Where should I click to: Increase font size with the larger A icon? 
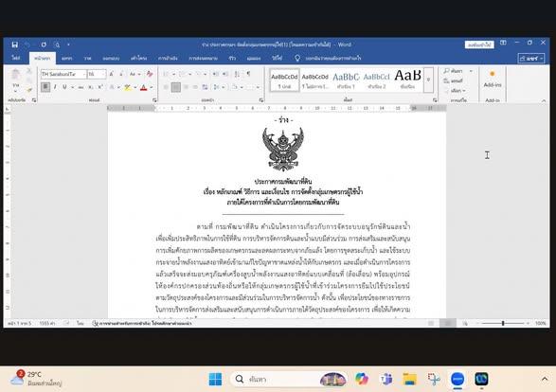pyautogui.click(x=112, y=74)
